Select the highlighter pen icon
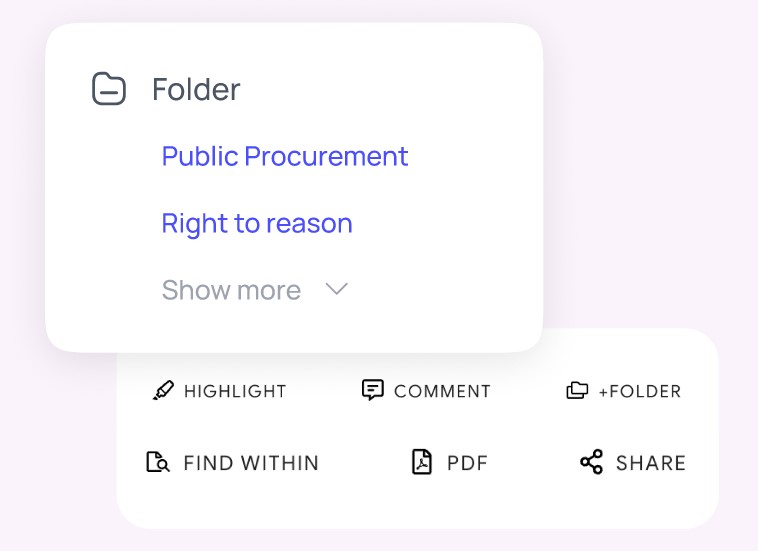This screenshot has width=758, height=551. pyautogui.click(x=163, y=391)
